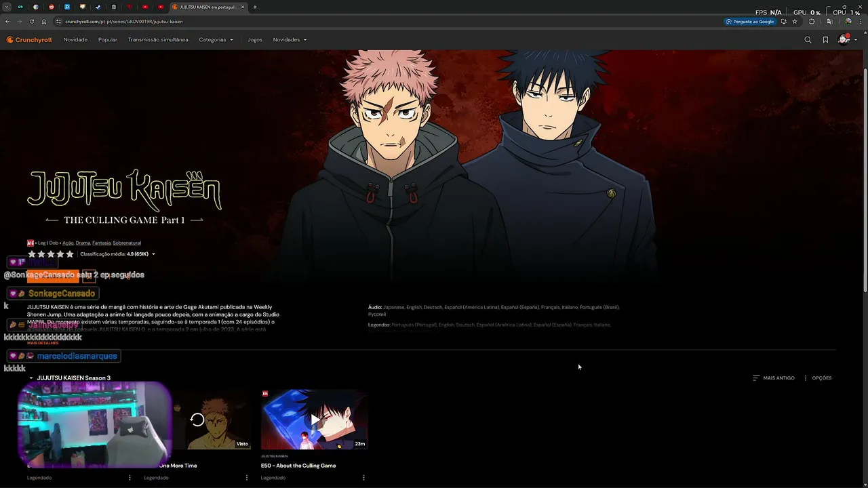Viewport: 868px width, 488px height.
Task: Go back with browser back arrow
Action: pos(7,22)
